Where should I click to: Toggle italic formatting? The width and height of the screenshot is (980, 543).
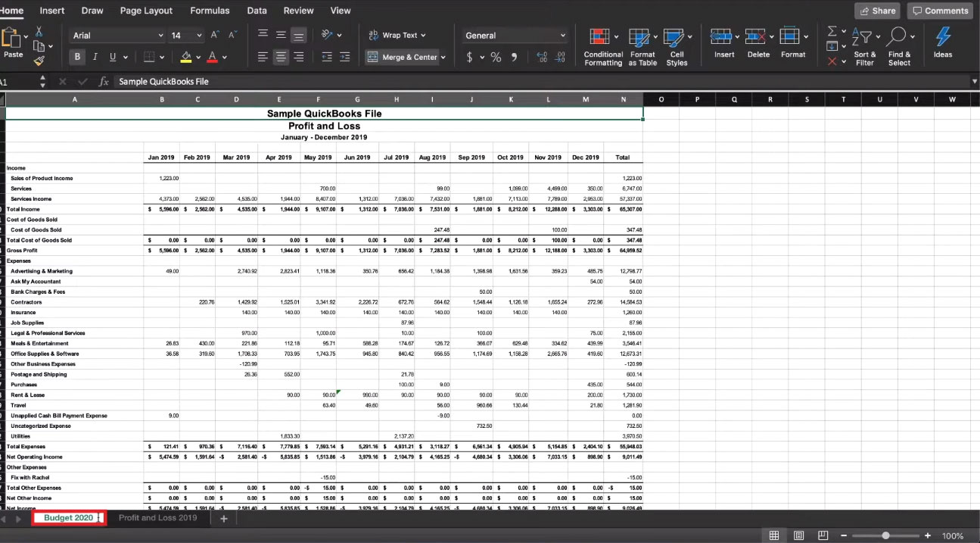95,57
